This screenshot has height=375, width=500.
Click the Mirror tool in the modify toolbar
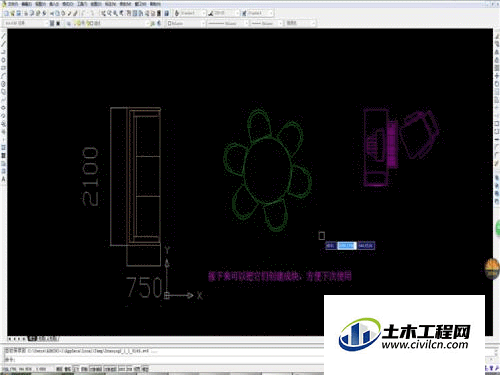click(497, 52)
